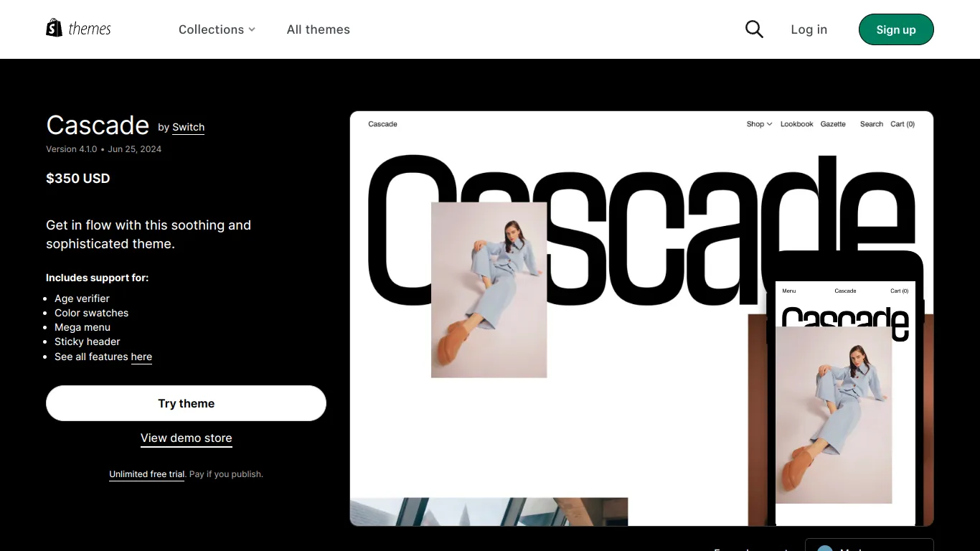The width and height of the screenshot is (980, 551).
Task: Click the search magnifier icon
Action: point(754,29)
